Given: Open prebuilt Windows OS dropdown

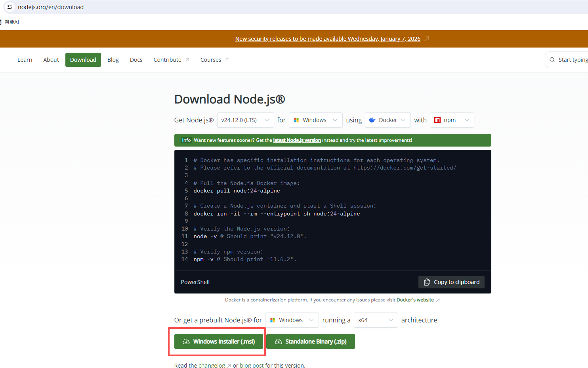Looking at the screenshot, I should point(292,320).
